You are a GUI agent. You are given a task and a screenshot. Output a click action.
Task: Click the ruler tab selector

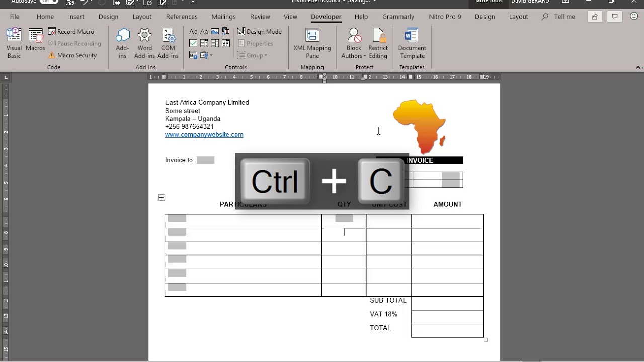click(x=6, y=77)
